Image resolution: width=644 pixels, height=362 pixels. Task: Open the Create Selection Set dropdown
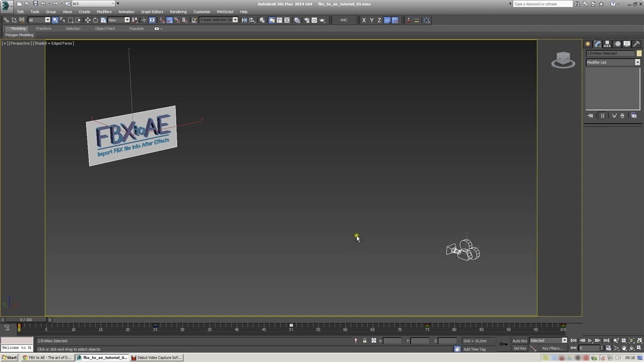(235, 20)
